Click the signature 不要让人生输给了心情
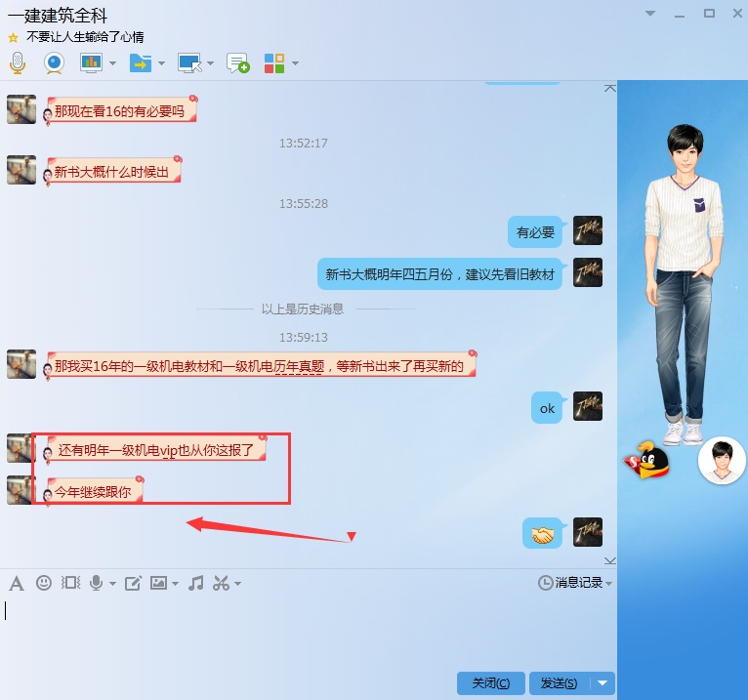Screen dimensions: 748x700 point(85,37)
